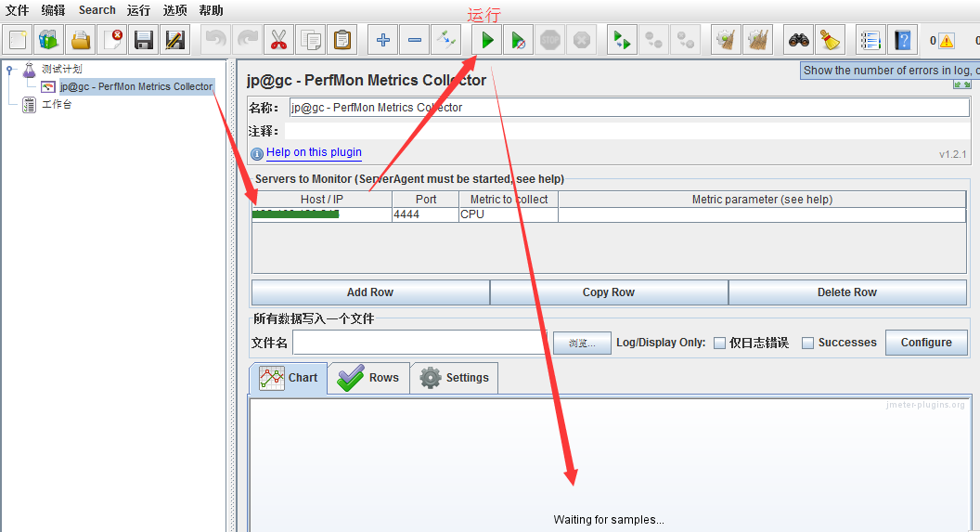Select 测试计划 in the tree
The image size is (980, 532).
pyautogui.click(x=61, y=69)
